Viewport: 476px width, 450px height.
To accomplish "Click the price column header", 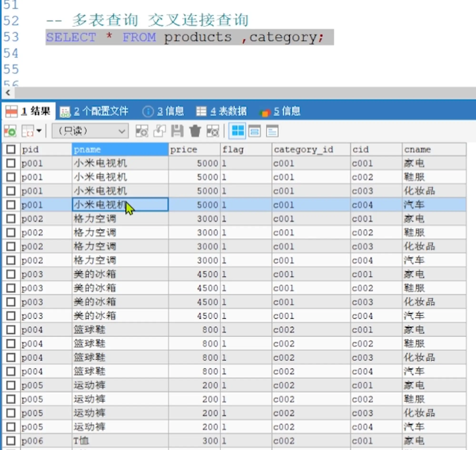I will (x=194, y=149).
